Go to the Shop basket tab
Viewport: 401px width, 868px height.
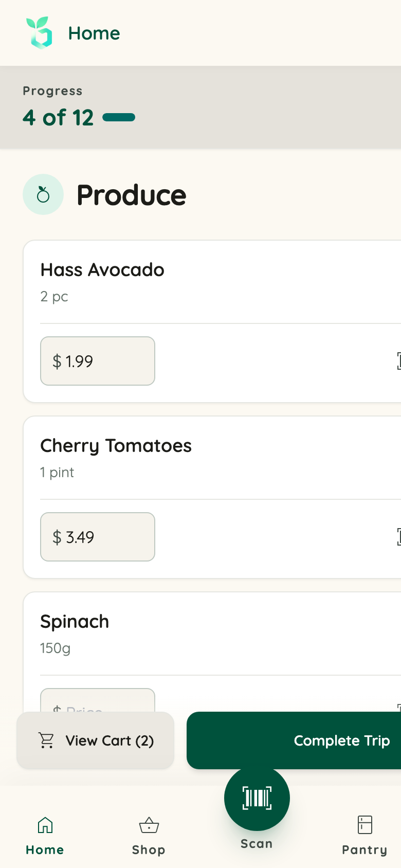click(149, 836)
